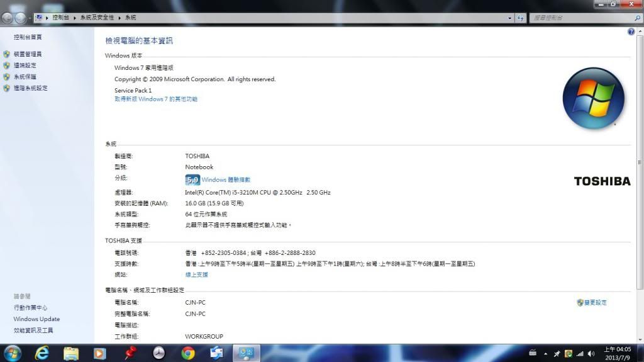Viewport: 644px width, 362px height.
Task: Open Windows Update sidebar link
Action: click(36, 319)
